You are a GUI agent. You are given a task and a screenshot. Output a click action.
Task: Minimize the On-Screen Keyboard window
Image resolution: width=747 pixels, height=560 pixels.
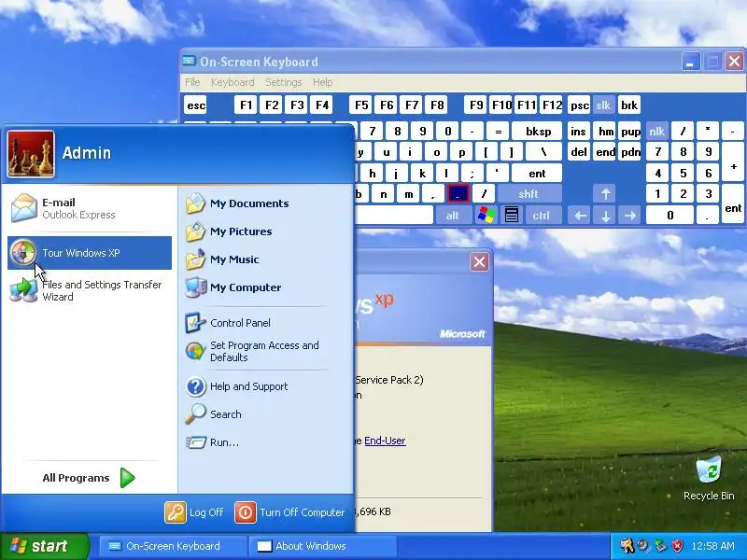690,62
